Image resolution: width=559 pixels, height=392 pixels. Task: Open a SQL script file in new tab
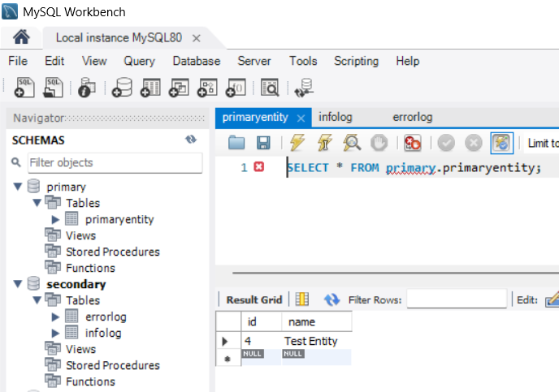[x=53, y=88]
